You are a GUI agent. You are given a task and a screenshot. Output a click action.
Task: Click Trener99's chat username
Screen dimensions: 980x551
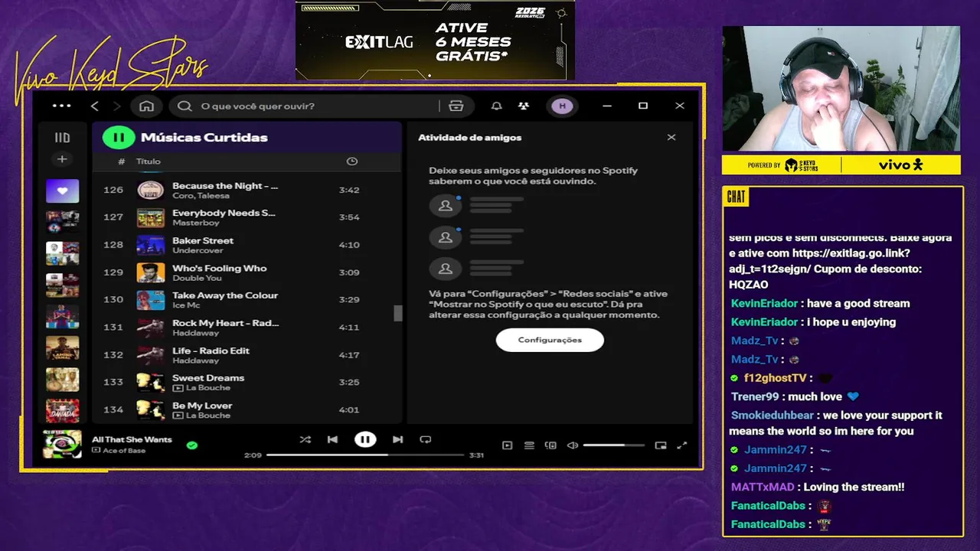(755, 396)
